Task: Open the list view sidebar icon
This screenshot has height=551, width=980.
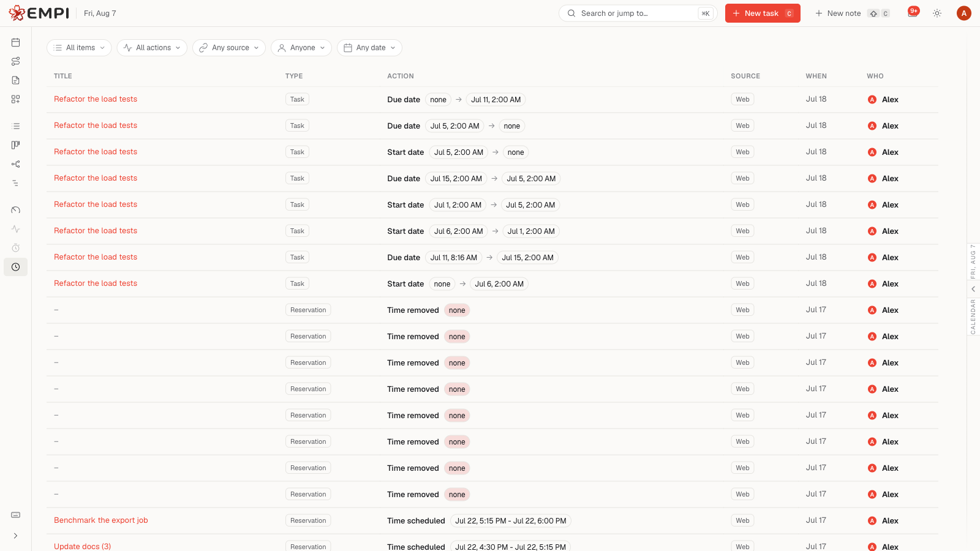Action: [16, 126]
